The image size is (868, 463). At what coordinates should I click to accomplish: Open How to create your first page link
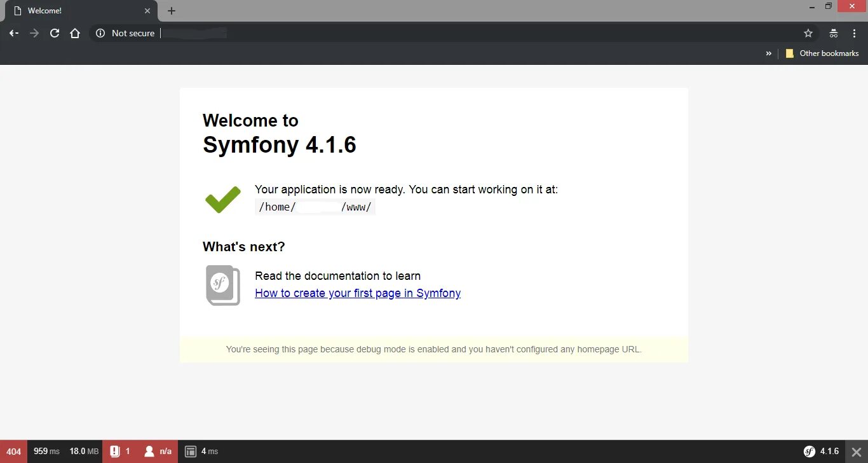[x=358, y=293]
